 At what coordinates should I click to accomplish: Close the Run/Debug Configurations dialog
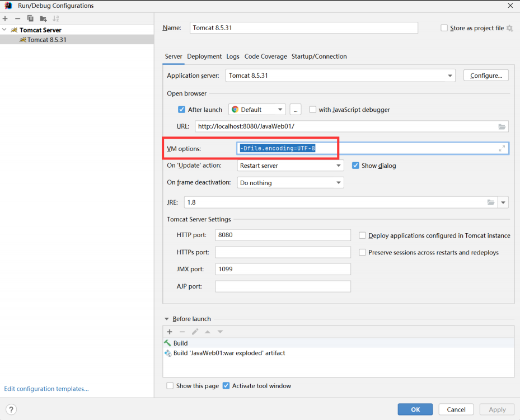click(510, 6)
